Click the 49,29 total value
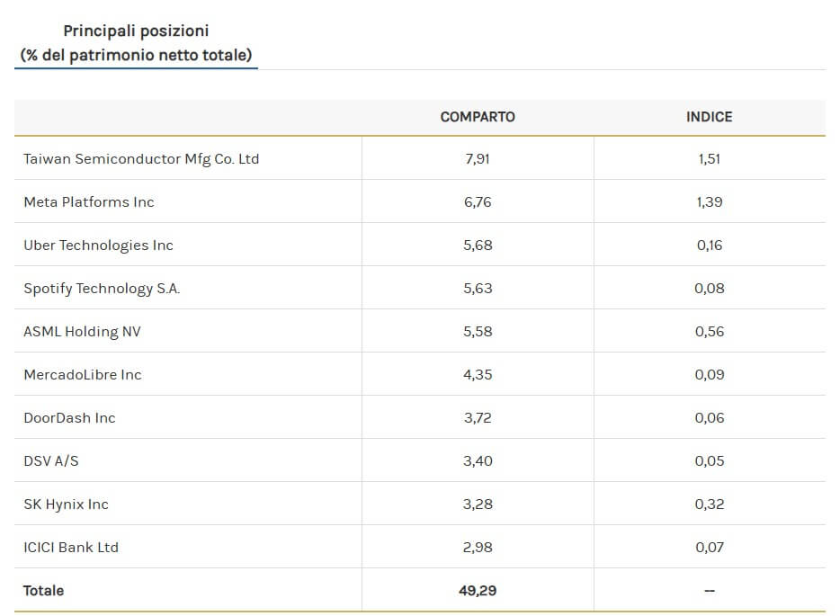Image resolution: width=840 pixels, height=616 pixels. point(478,591)
